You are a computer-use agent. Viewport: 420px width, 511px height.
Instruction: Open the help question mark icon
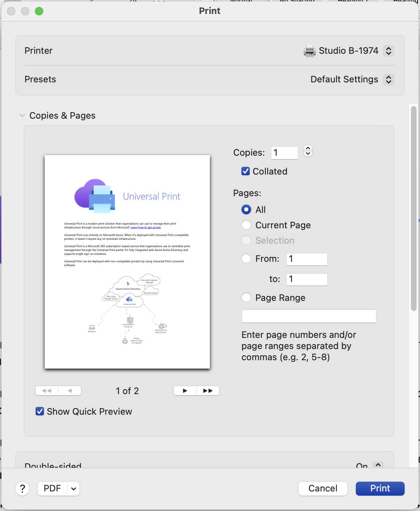22,489
